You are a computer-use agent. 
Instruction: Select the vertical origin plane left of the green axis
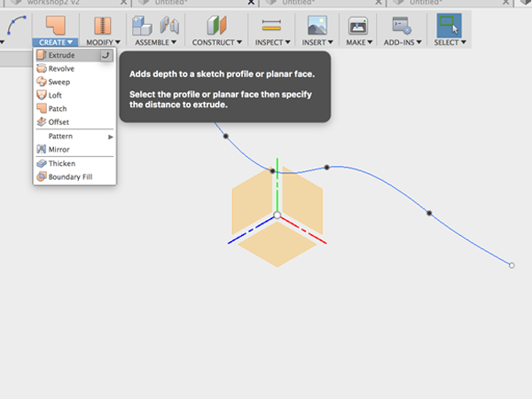252,201
